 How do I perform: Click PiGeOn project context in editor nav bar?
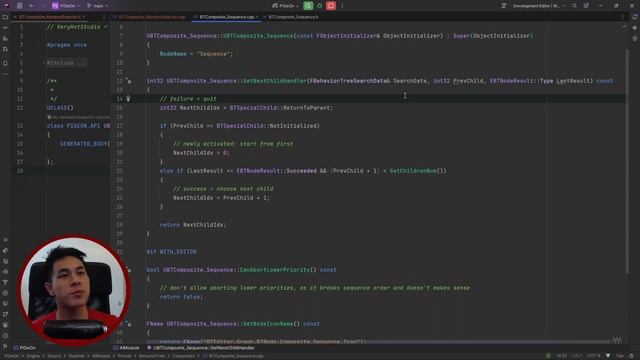click(24, 348)
